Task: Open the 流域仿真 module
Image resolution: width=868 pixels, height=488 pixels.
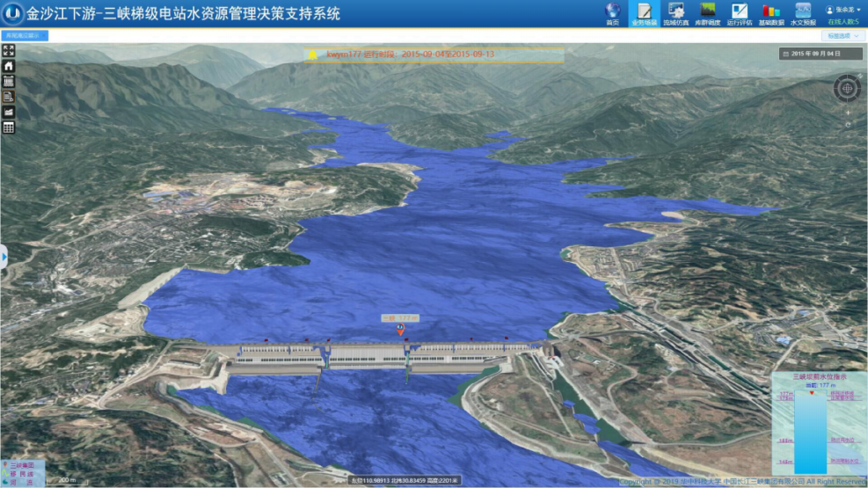Action: point(675,12)
